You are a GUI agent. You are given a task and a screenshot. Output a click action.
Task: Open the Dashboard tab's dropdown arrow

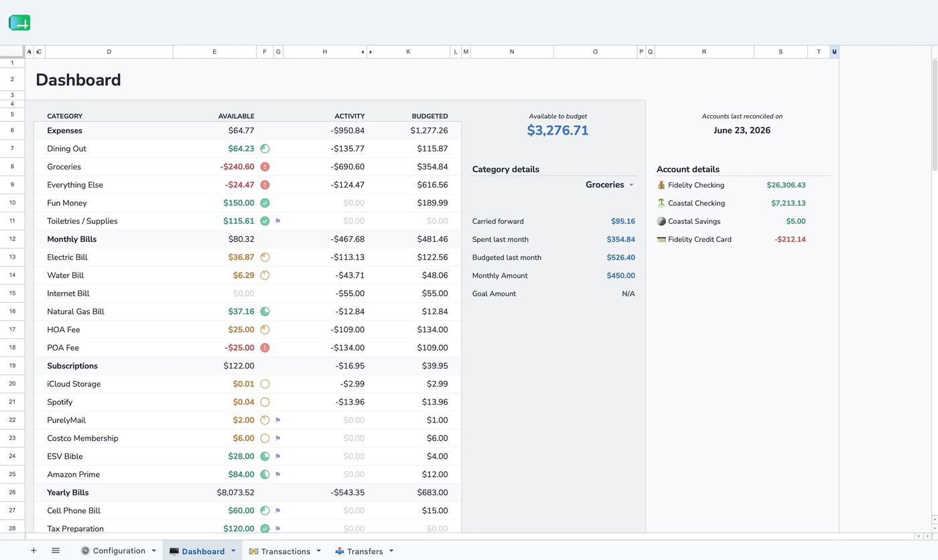[x=233, y=551]
